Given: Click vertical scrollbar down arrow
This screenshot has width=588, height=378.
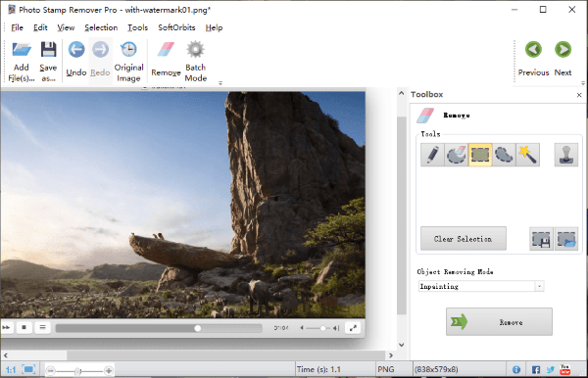Looking at the screenshot, I should pyautogui.click(x=401, y=345).
